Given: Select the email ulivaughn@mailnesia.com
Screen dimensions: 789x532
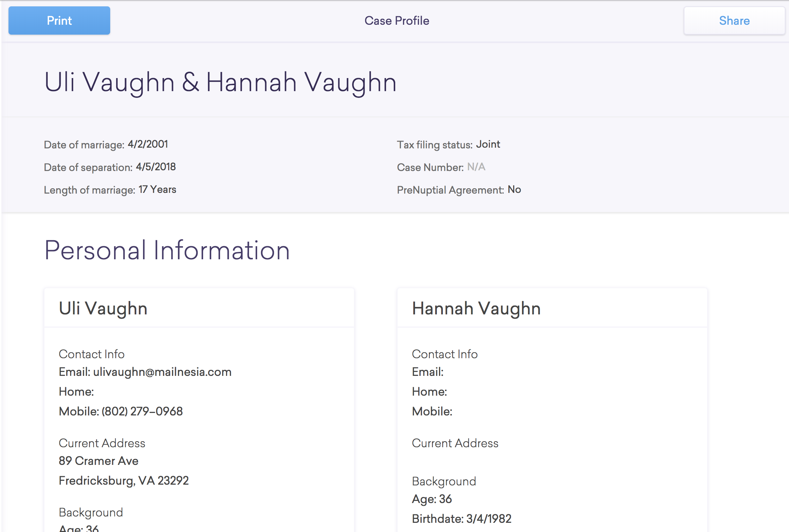Looking at the screenshot, I should click(162, 372).
